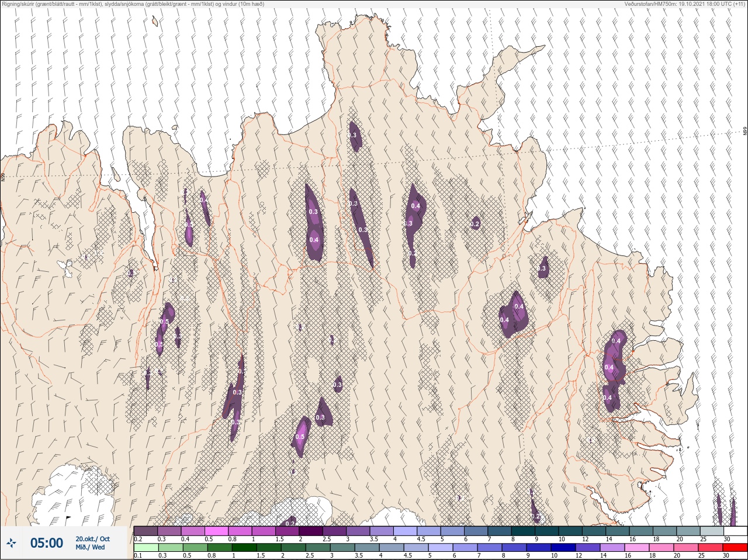748x560 pixels.
Task: Click the 05:00 forecast time display
Action: click(x=47, y=543)
